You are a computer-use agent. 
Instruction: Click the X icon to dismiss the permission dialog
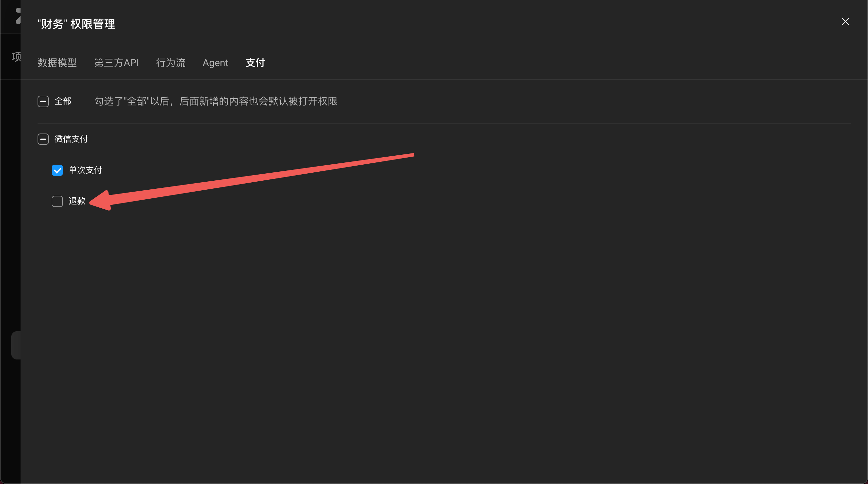[846, 21]
